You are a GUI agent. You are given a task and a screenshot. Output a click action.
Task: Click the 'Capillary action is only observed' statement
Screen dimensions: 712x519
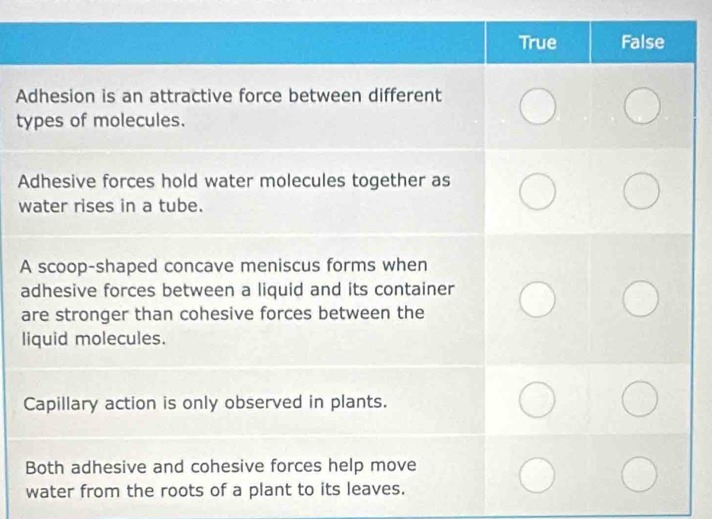click(x=205, y=403)
